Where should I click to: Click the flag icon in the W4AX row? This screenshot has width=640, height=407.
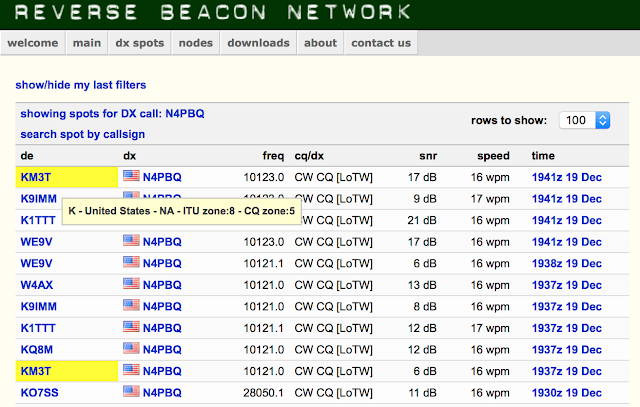pyautogui.click(x=131, y=283)
